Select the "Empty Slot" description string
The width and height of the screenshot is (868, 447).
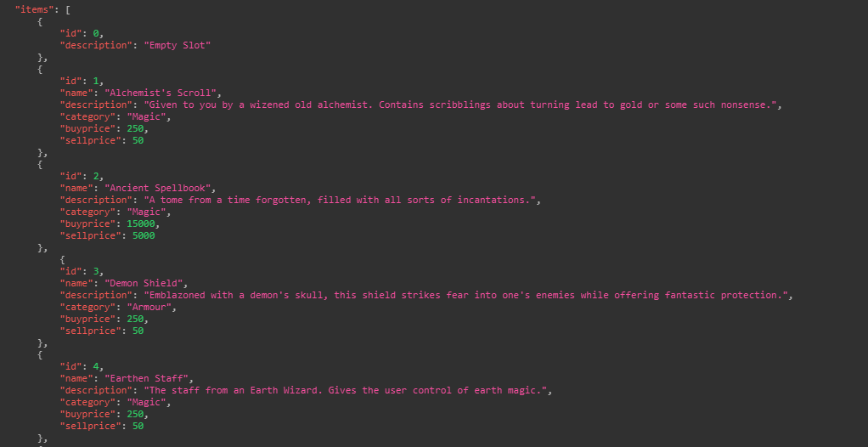[178, 45]
